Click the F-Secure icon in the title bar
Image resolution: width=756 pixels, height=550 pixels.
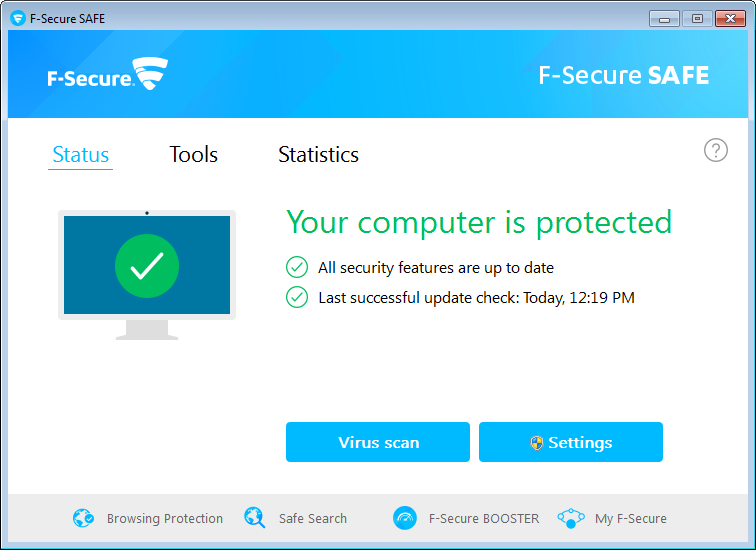point(17,18)
